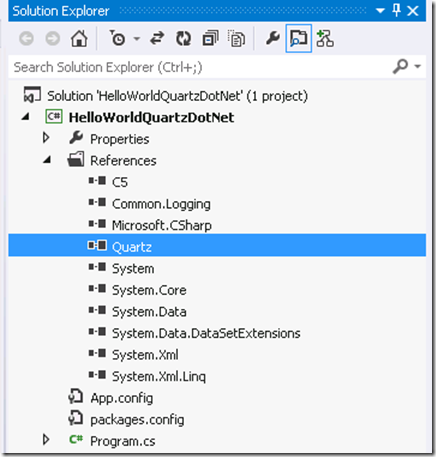Click the Back navigation arrow

(x=26, y=39)
